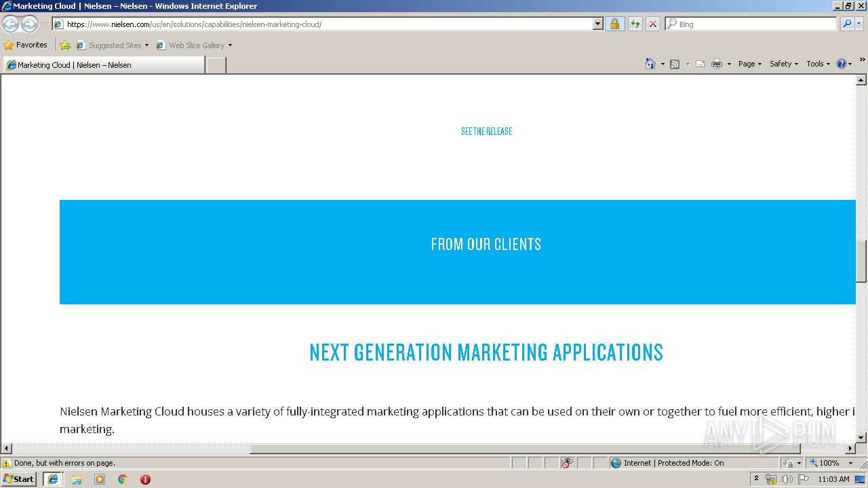The image size is (868, 488).
Task: Stop loading with the red X icon
Action: point(652,24)
